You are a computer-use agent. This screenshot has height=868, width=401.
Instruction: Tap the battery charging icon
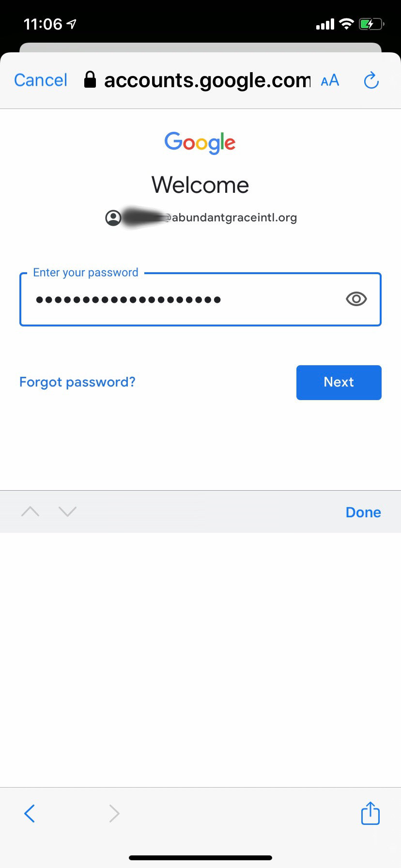(371, 24)
